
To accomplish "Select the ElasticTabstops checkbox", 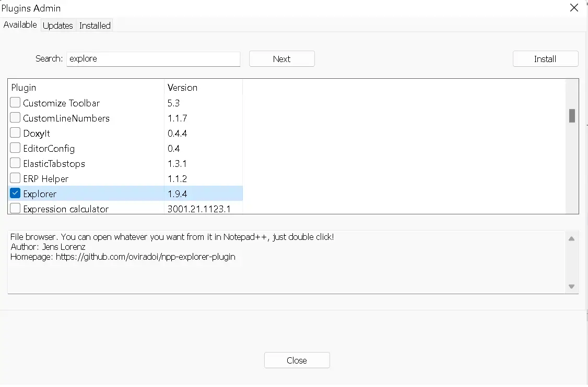I will coord(15,163).
